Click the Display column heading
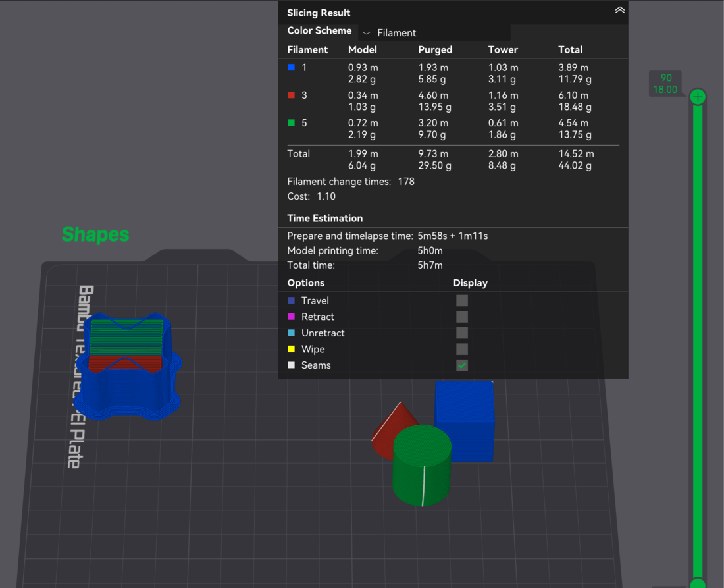 [x=470, y=282]
